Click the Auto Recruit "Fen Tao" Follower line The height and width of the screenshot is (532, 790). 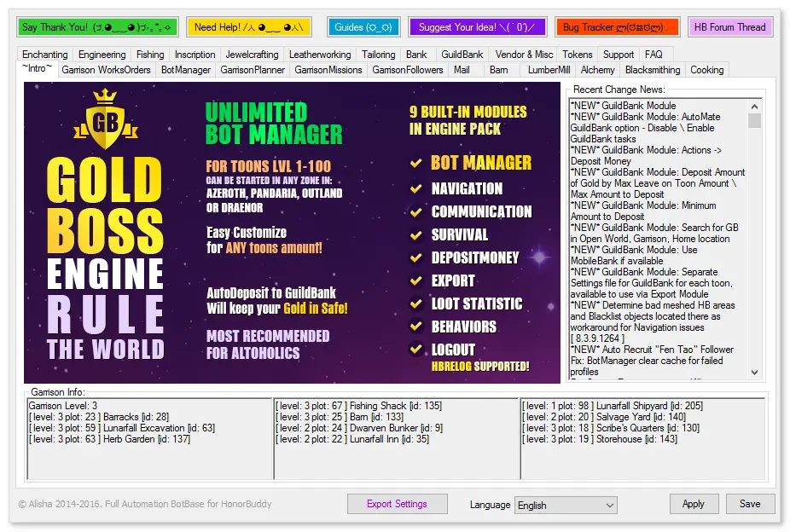point(652,350)
